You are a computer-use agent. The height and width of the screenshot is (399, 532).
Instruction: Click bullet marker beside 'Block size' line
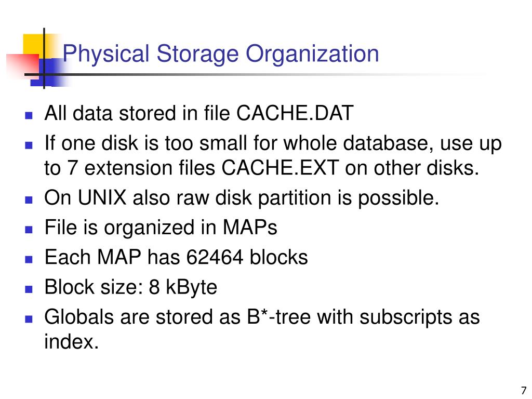coord(29,289)
